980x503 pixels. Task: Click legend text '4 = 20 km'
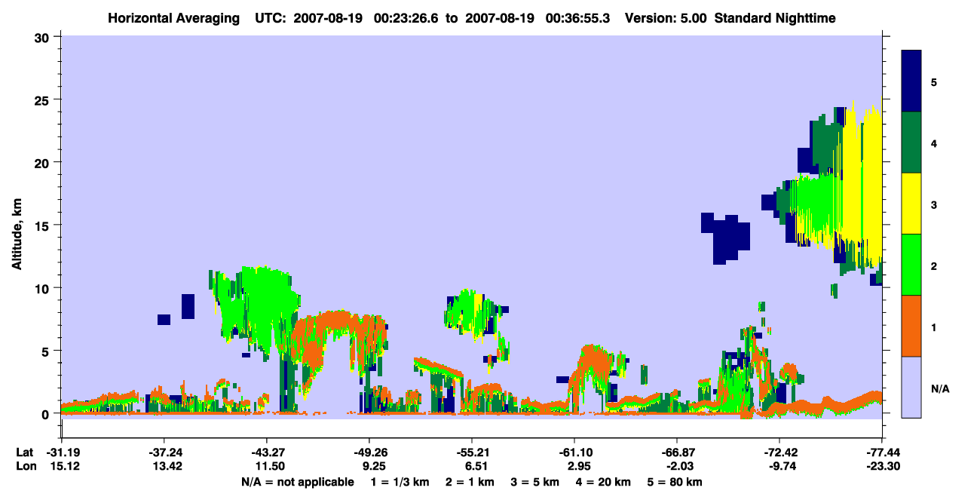click(602, 482)
